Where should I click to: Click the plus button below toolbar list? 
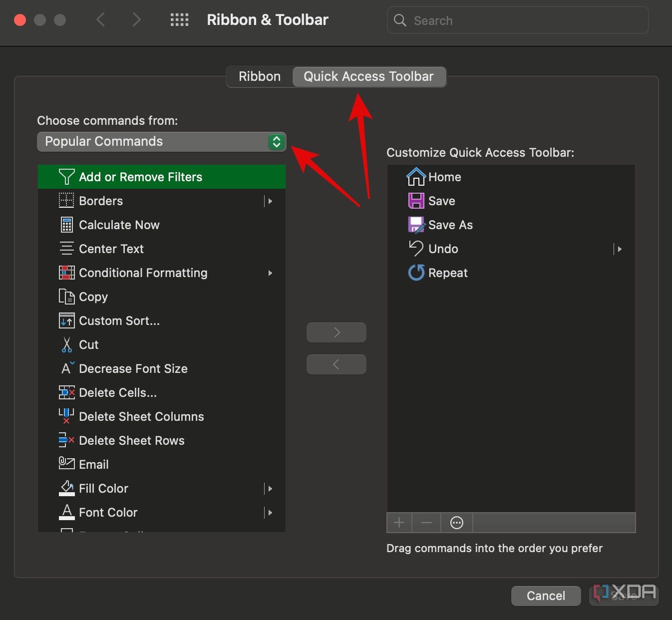pyautogui.click(x=399, y=523)
